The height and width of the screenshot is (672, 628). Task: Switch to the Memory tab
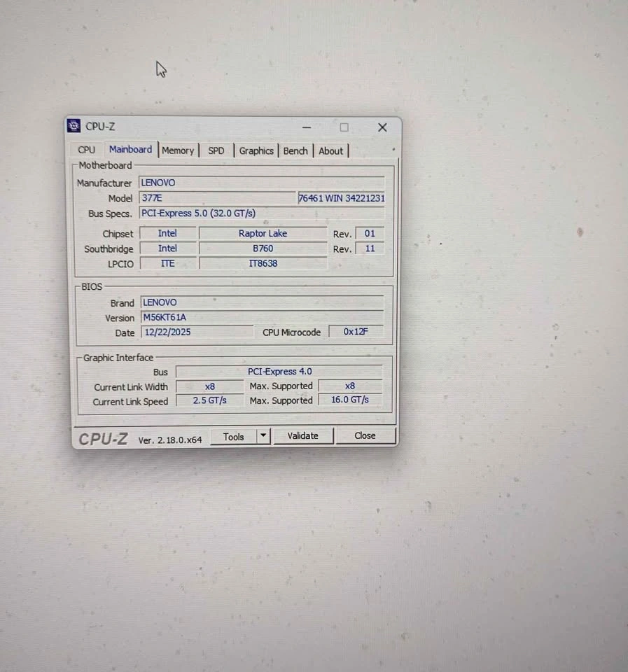179,150
